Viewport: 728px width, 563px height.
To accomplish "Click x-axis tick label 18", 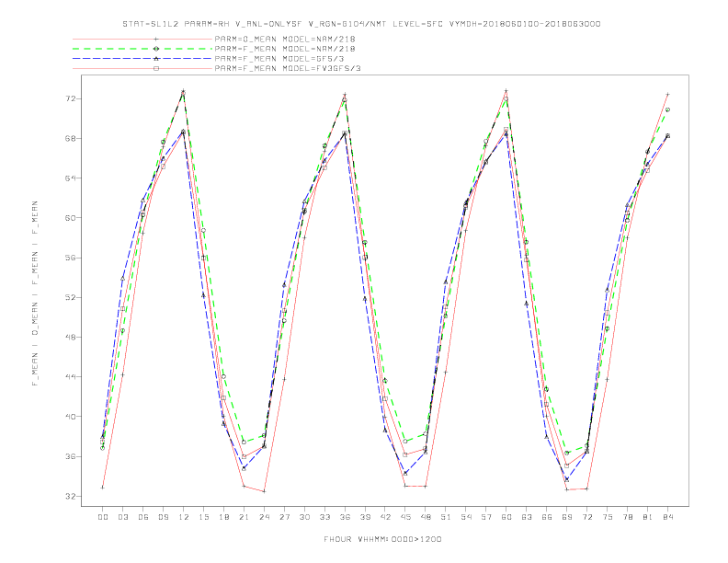I will tap(223, 517).
